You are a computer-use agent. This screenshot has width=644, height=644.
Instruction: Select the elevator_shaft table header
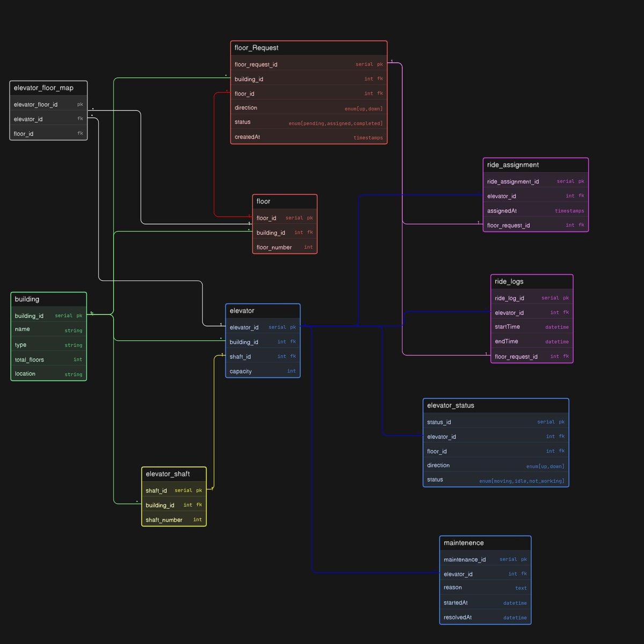coord(174,474)
